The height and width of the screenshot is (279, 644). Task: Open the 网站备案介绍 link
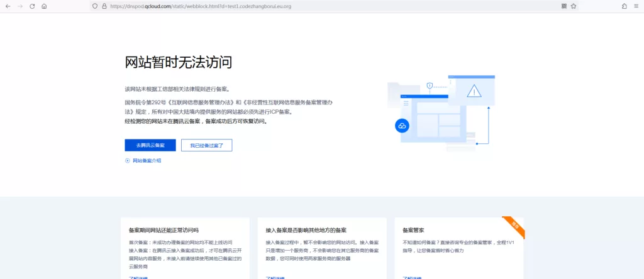[147, 161]
